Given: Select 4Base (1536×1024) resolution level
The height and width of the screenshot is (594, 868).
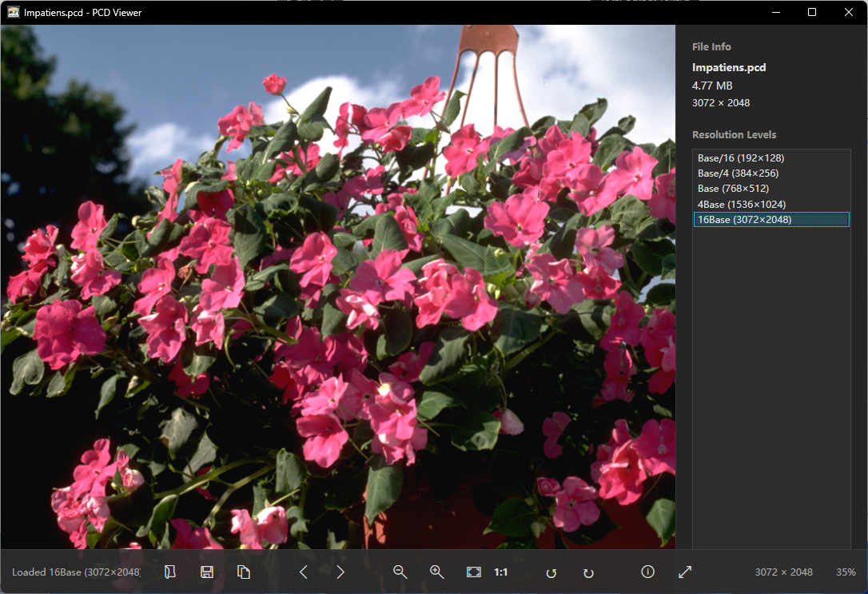Looking at the screenshot, I should pyautogui.click(x=771, y=205).
